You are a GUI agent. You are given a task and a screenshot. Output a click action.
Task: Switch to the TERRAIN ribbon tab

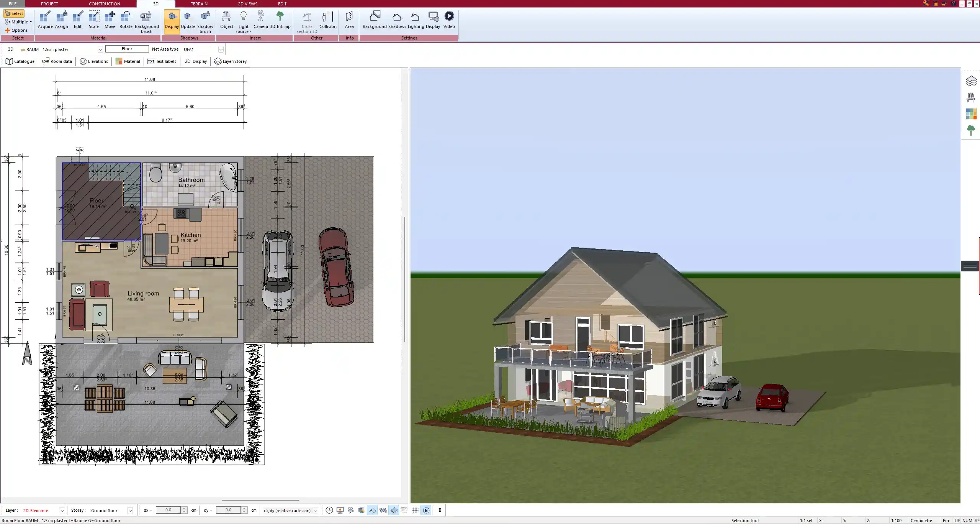tap(199, 3)
